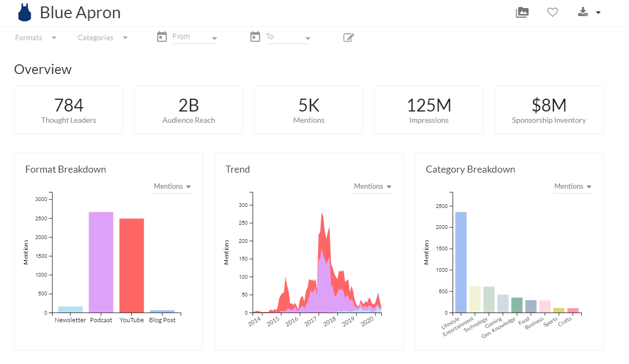629x364 pixels.
Task: Click the purple Podcast bar
Action: [x=101, y=262]
